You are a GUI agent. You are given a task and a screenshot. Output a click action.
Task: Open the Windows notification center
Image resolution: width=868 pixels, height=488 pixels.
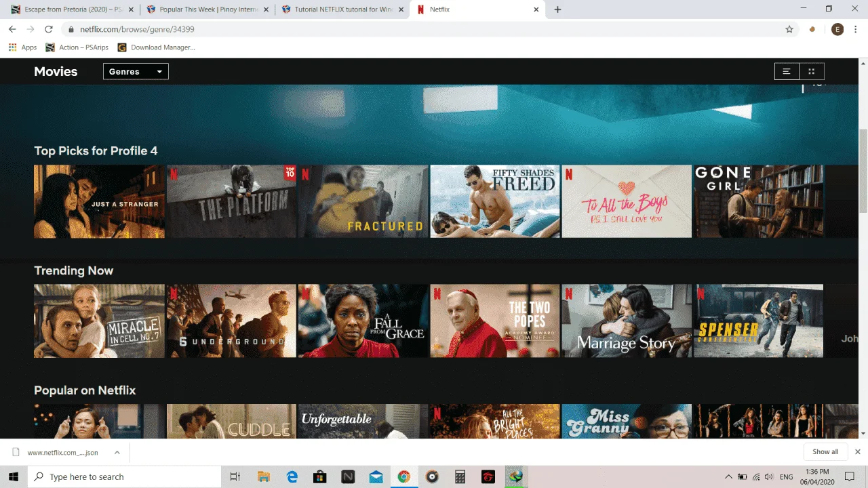(x=849, y=477)
